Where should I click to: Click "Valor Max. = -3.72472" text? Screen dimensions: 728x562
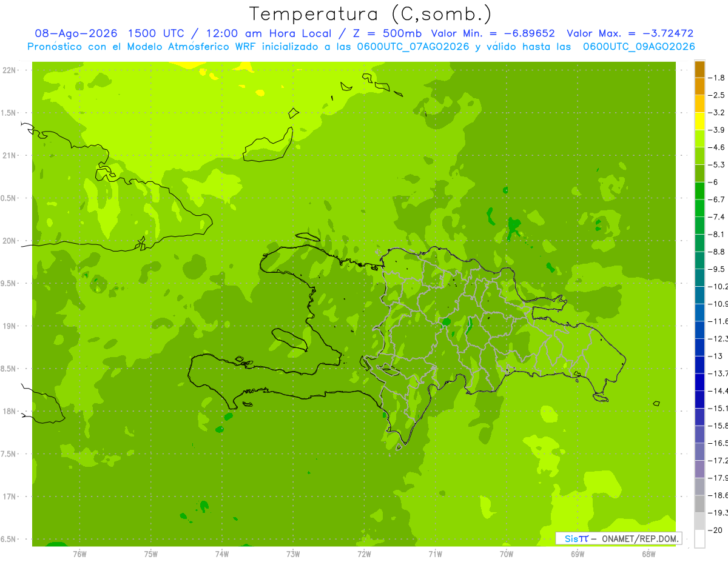click(x=630, y=33)
